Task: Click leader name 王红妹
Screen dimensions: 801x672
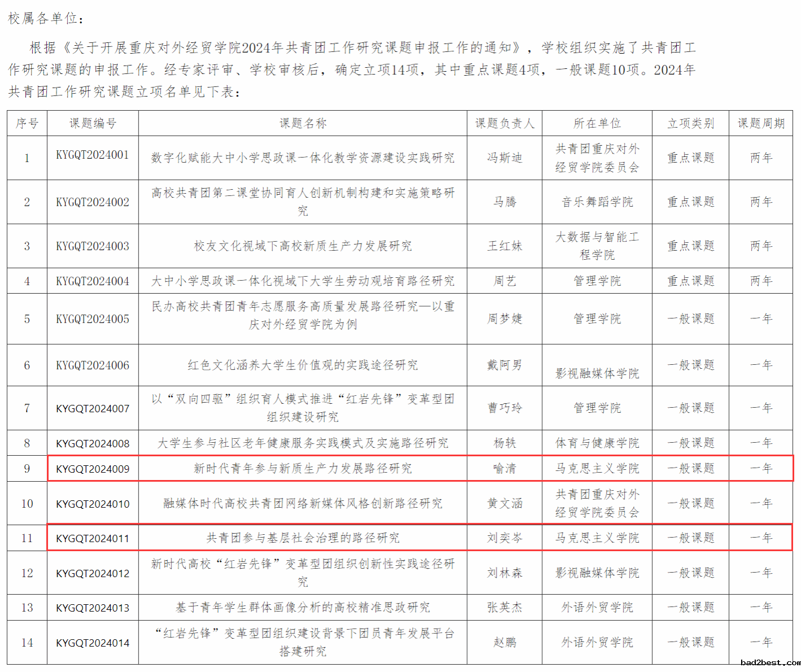Action: click(x=504, y=246)
